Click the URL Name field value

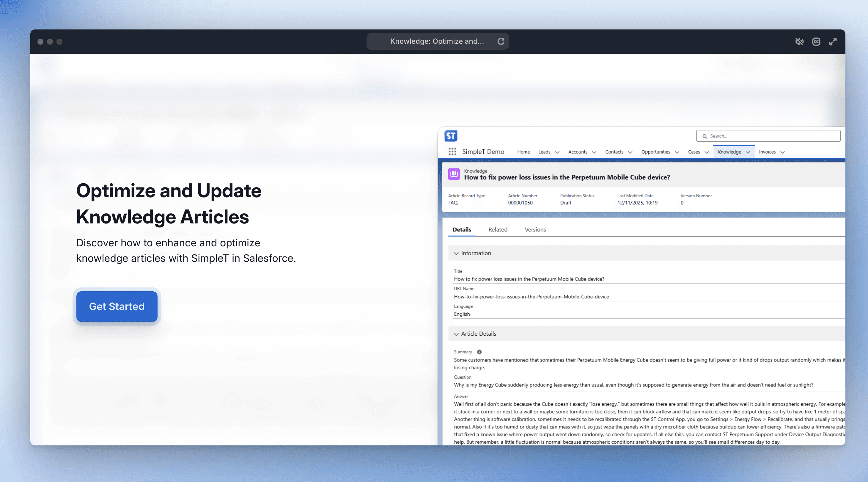(x=532, y=297)
